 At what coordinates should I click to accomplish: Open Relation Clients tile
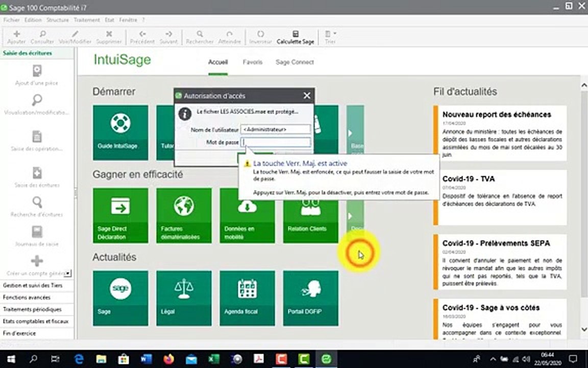(x=310, y=221)
